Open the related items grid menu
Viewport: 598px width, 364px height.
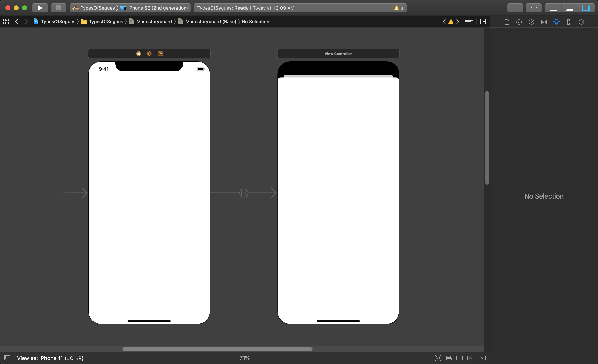pyautogui.click(x=6, y=22)
